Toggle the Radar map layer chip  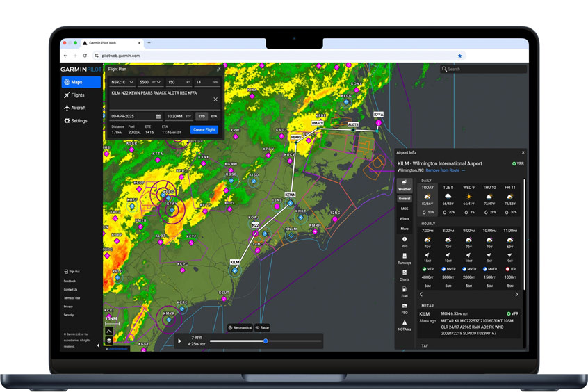(x=263, y=327)
